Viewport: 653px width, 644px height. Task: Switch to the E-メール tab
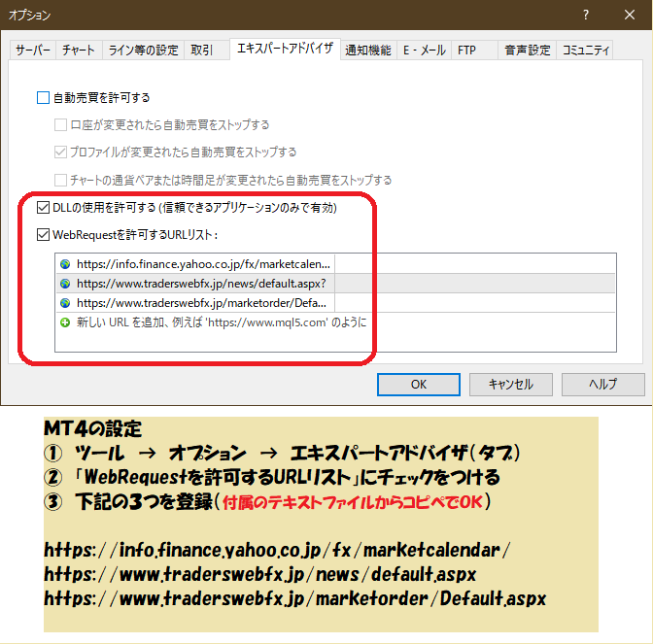coord(424,51)
